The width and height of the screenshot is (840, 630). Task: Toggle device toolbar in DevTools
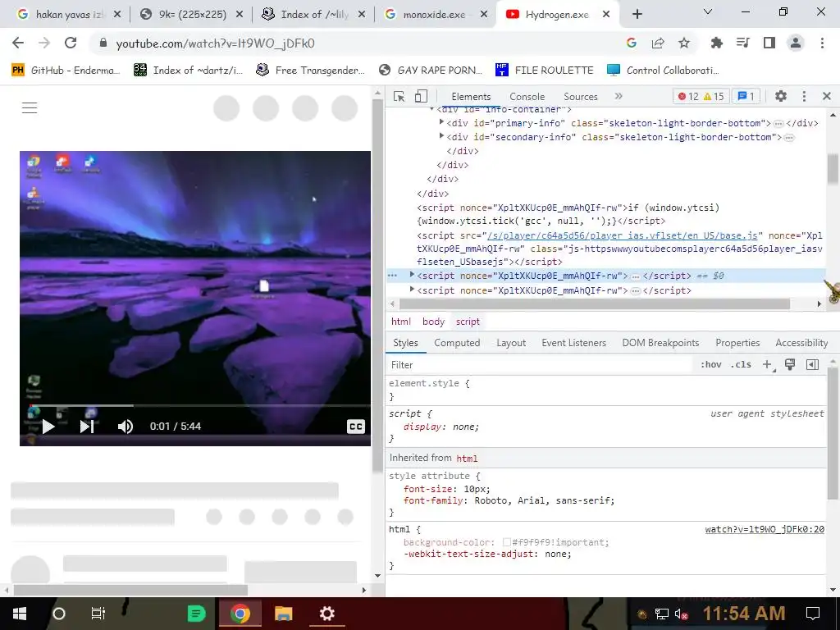click(421, 97)
